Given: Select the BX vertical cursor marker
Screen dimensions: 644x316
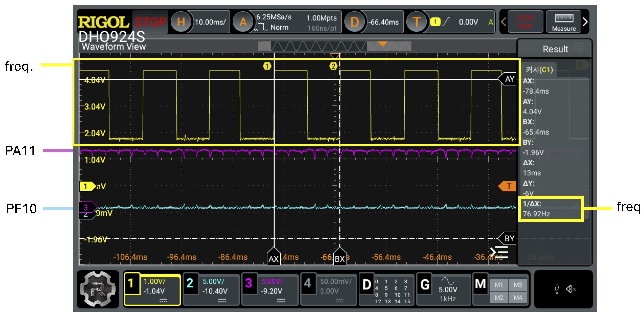Looking at the screenshot, I should click(339, 258).
